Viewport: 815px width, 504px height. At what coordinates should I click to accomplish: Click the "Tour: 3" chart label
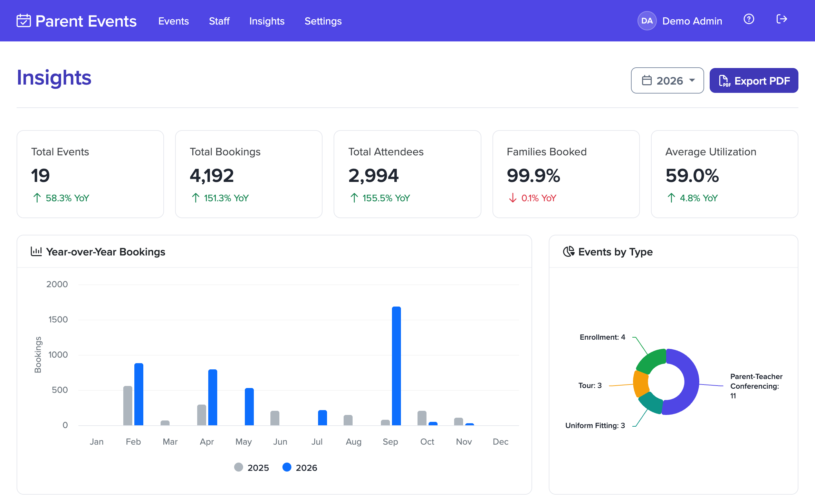click(x=590, y=385)
